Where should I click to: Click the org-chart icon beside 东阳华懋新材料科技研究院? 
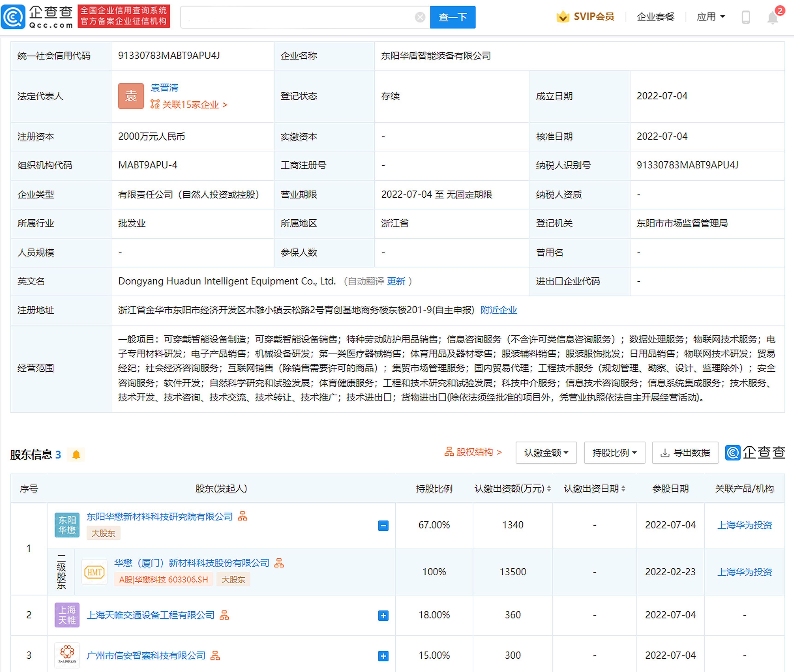coord(243,517)
